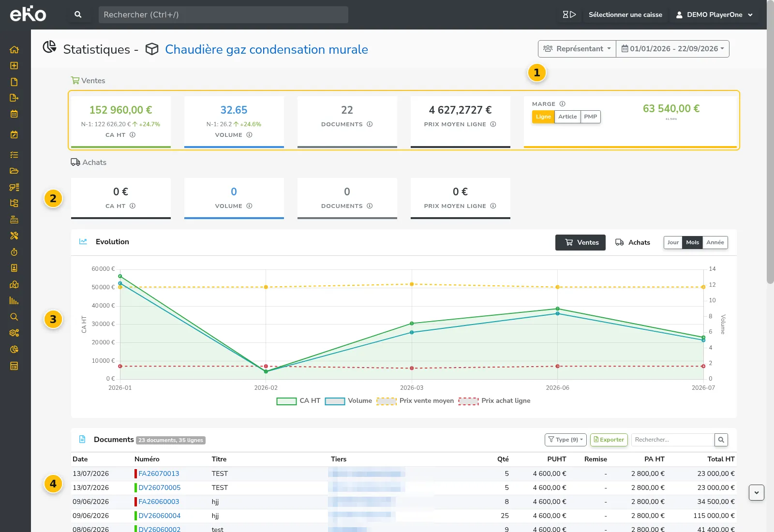Toggle the CA HT series in chart legend

coord(298,401)
